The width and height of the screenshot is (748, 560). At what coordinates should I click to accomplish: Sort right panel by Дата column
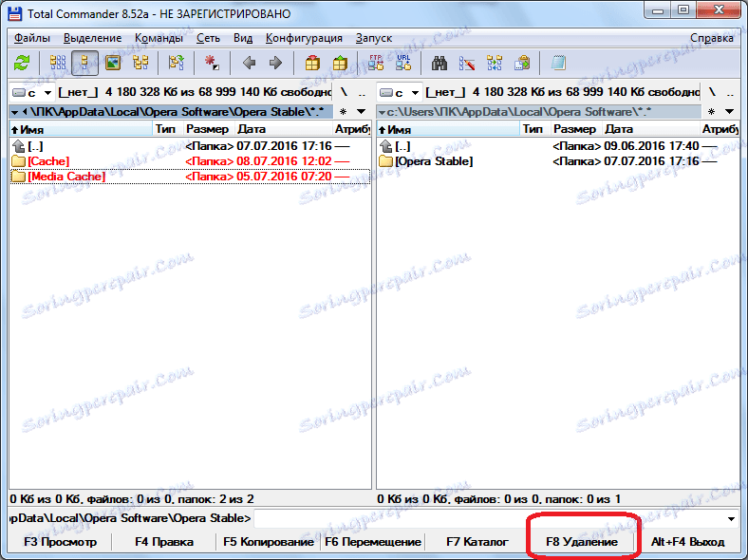650,129
